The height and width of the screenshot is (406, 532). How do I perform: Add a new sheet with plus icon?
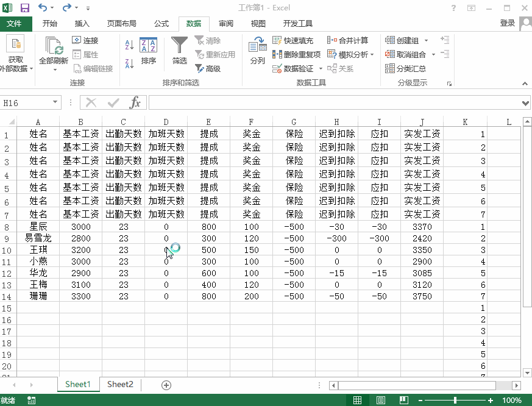tap(166, 385)
